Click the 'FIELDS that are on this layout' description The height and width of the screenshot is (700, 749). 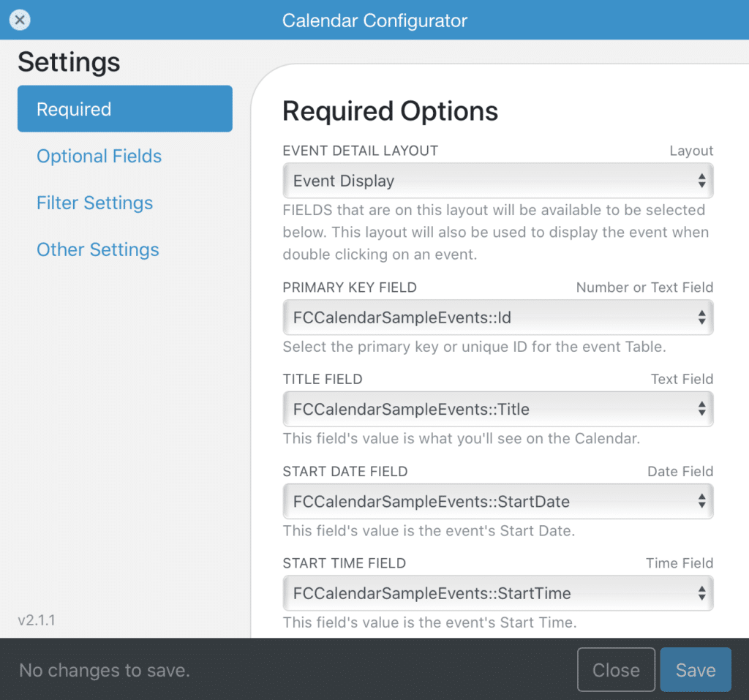coord(496,232)
